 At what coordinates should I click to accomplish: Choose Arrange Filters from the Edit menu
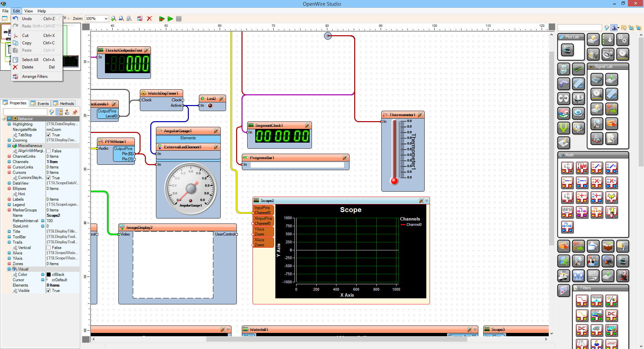point(37,77)
